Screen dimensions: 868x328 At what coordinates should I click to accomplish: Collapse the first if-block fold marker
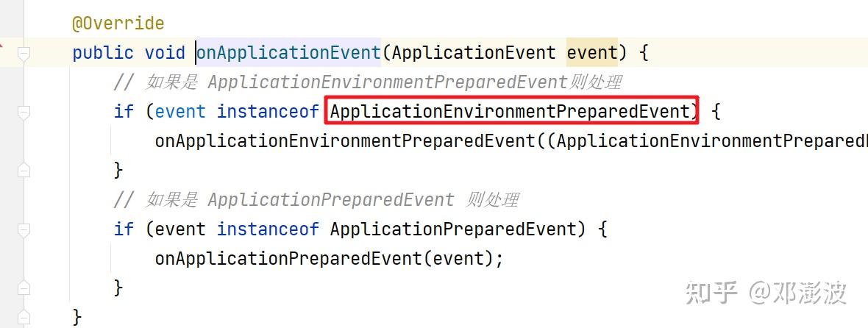point(24,112)
